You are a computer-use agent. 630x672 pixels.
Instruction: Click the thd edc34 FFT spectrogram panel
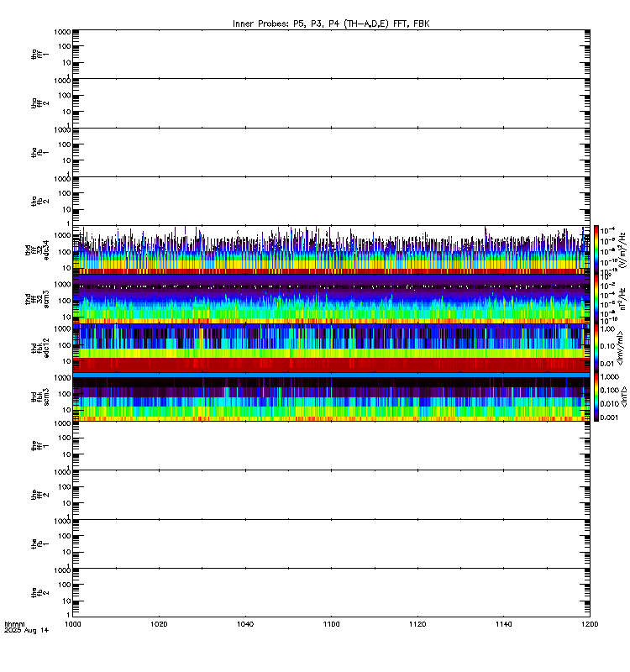click(x=331, y=249)
